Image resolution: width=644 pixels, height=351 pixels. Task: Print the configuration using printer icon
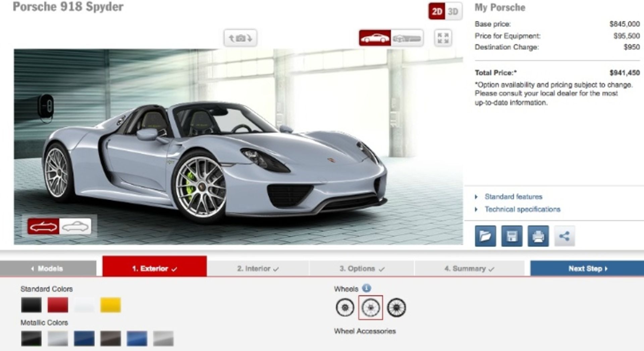[x=538, y=236]
